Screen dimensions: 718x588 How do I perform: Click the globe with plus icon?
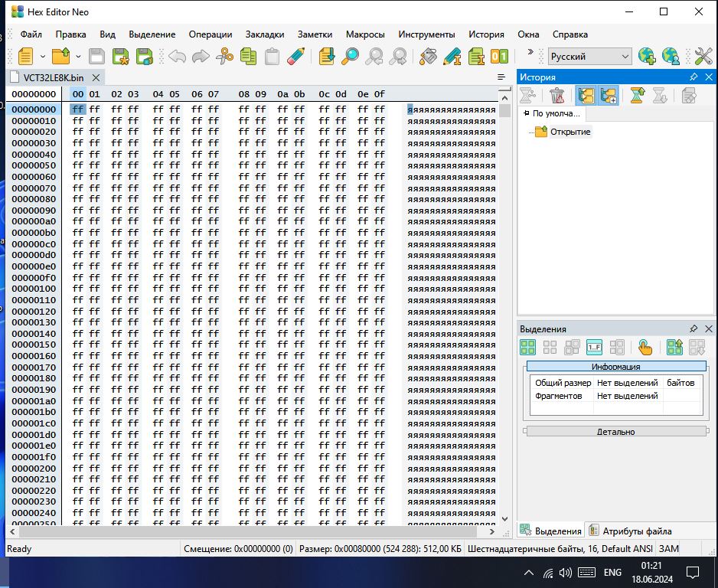[x=647, y=57]
